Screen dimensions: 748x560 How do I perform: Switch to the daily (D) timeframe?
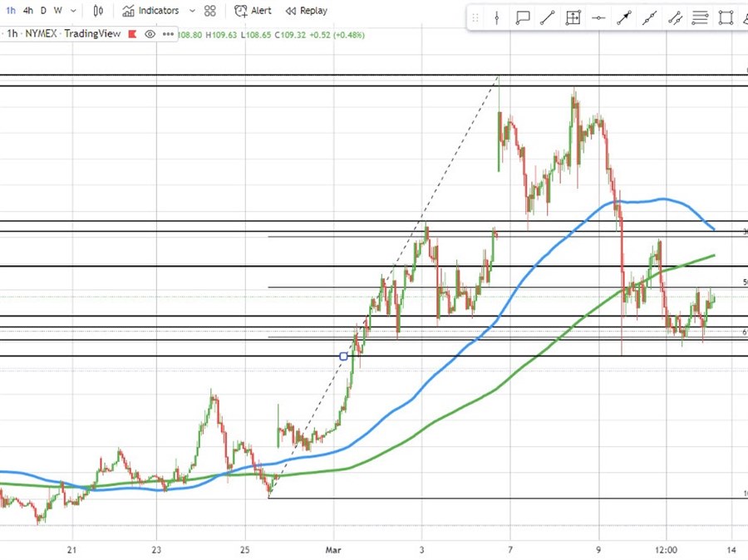tap(44, 11)
